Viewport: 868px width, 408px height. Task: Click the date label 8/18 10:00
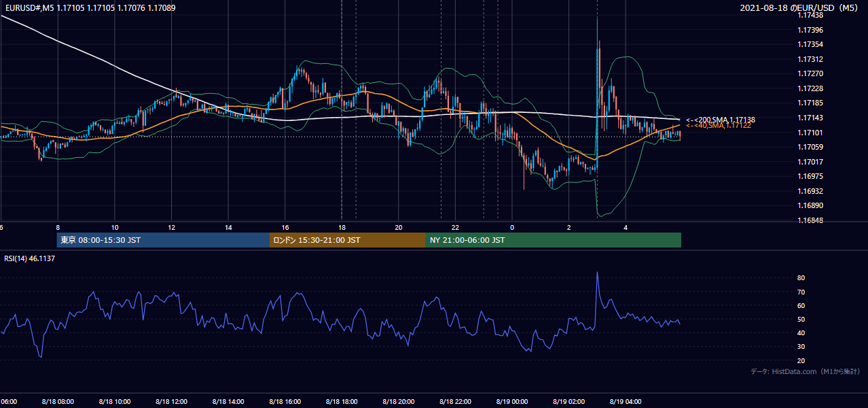pyautogui.click(x=115, y=401)
